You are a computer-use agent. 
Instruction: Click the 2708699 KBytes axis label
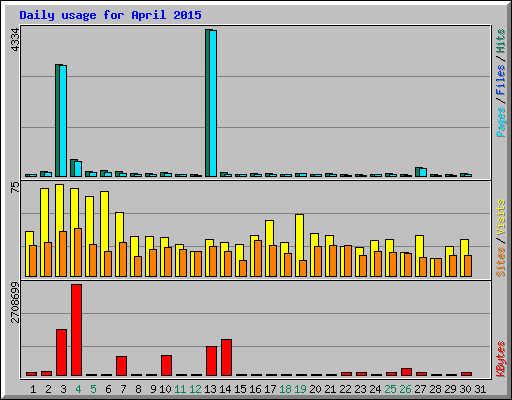point(15,302)
